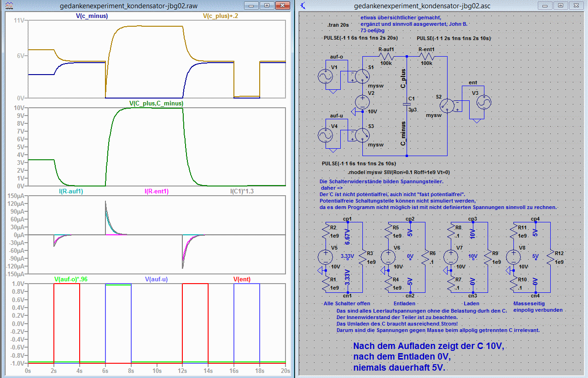This screenshot has height=378, width=588.
Task: Click the C_plus net label
Action: pos(403,79)
